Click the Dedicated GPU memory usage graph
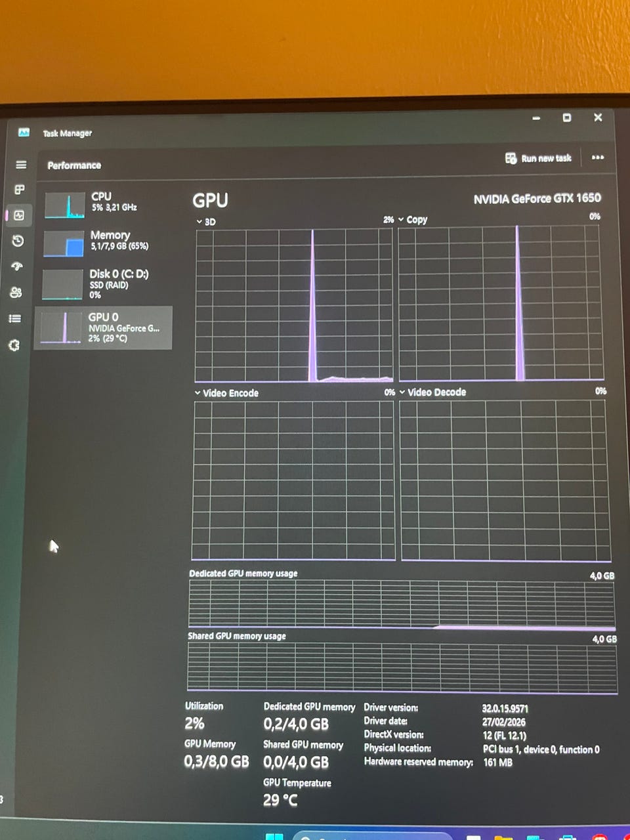The width and height of the screenshot is (630, 840). tap(402, 604)
